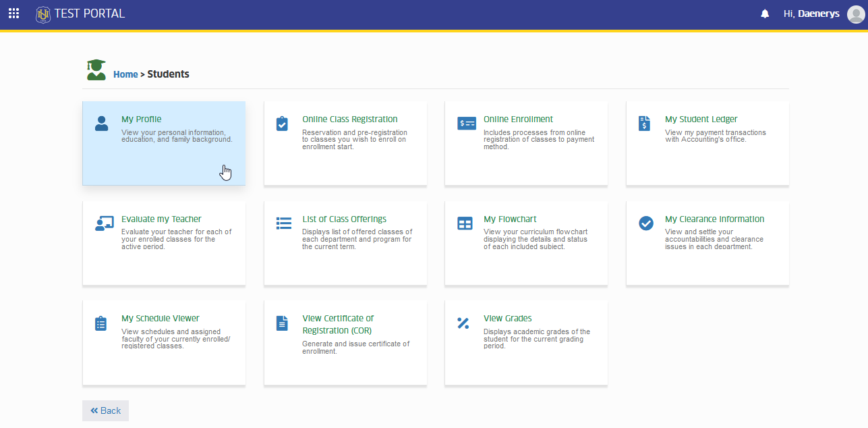Click the List of Class Offerings list icon

(x=284, y=223)
